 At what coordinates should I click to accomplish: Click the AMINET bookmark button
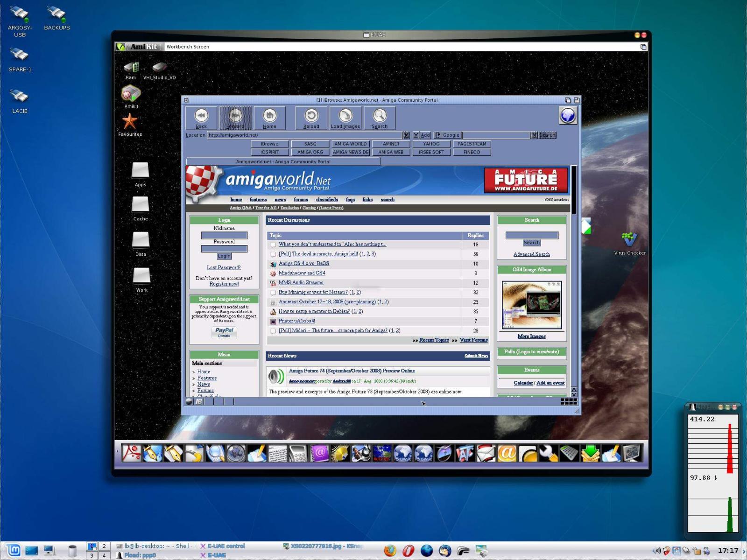(x=391, y=144)
